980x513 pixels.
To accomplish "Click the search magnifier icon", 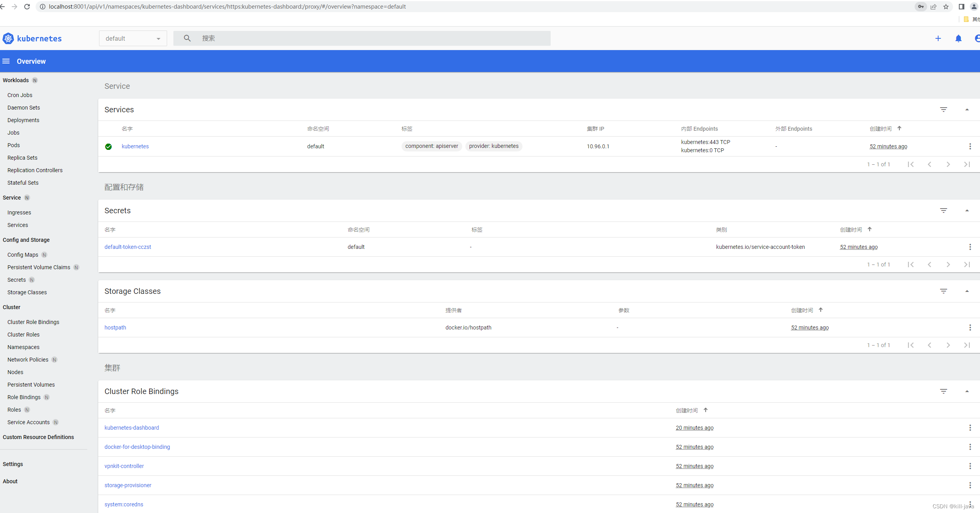I will point(187,38).
